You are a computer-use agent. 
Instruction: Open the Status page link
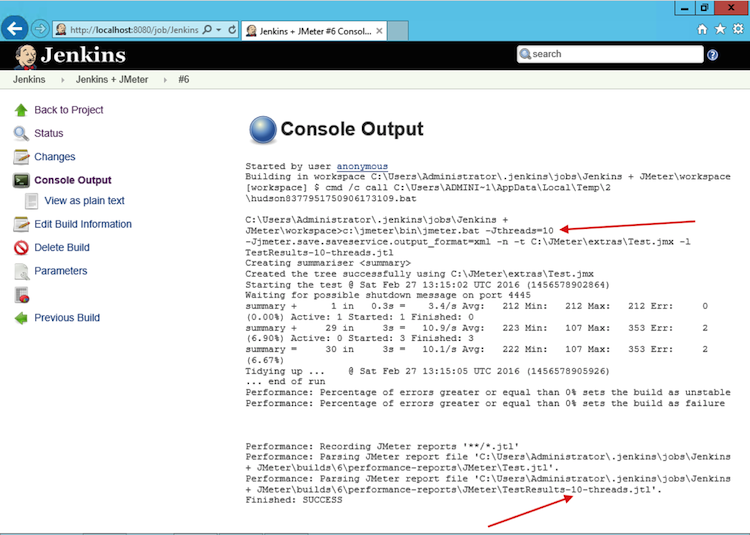pos(49,133)
